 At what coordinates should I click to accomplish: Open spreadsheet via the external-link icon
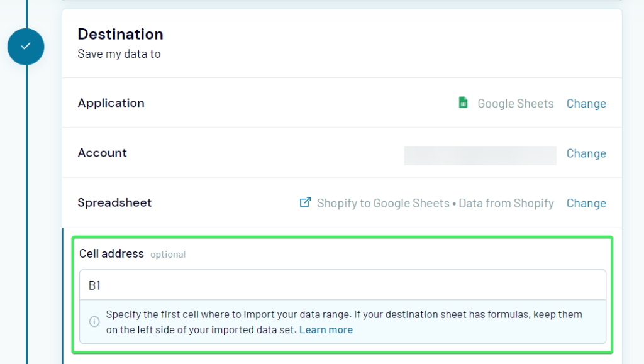(305, 202)
